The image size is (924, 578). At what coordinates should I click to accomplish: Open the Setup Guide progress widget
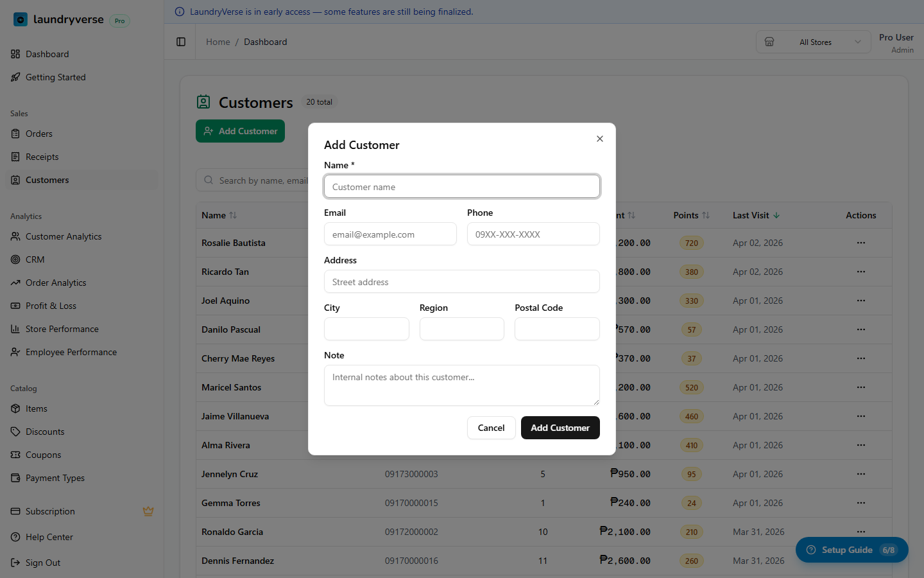point(851,550)
